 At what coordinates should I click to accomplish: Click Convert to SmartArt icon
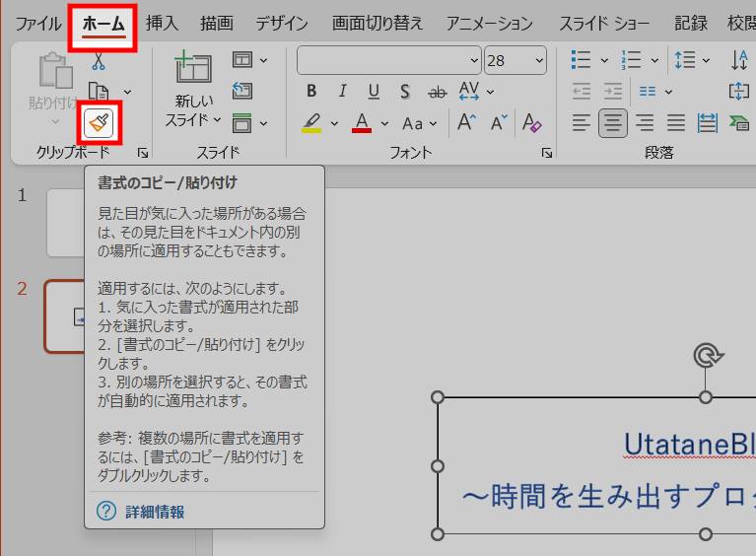pos(739,123)
